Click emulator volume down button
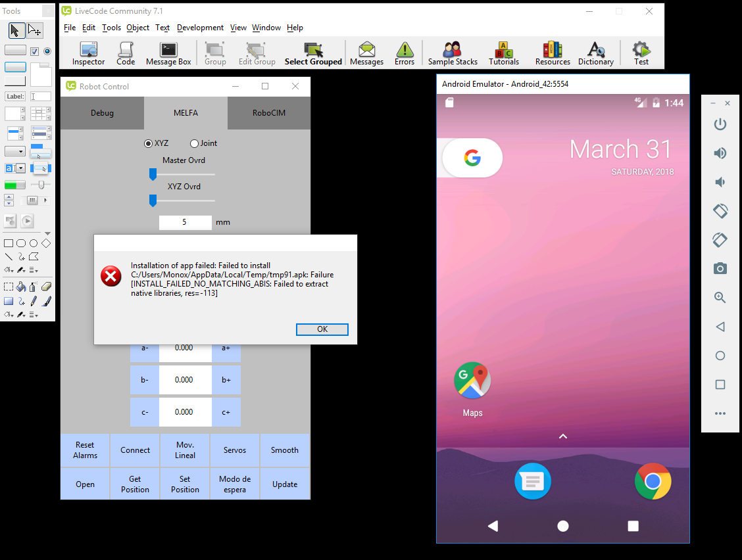The image size is (742, 560). (x=720, y=182)
